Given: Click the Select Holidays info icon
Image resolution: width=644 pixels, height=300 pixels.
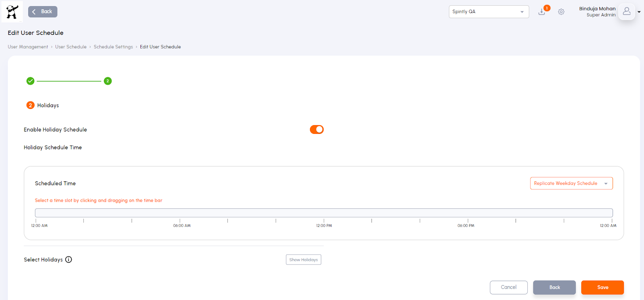Looking at the screenshot, I should pyautogui.click(x=69, y=259).
